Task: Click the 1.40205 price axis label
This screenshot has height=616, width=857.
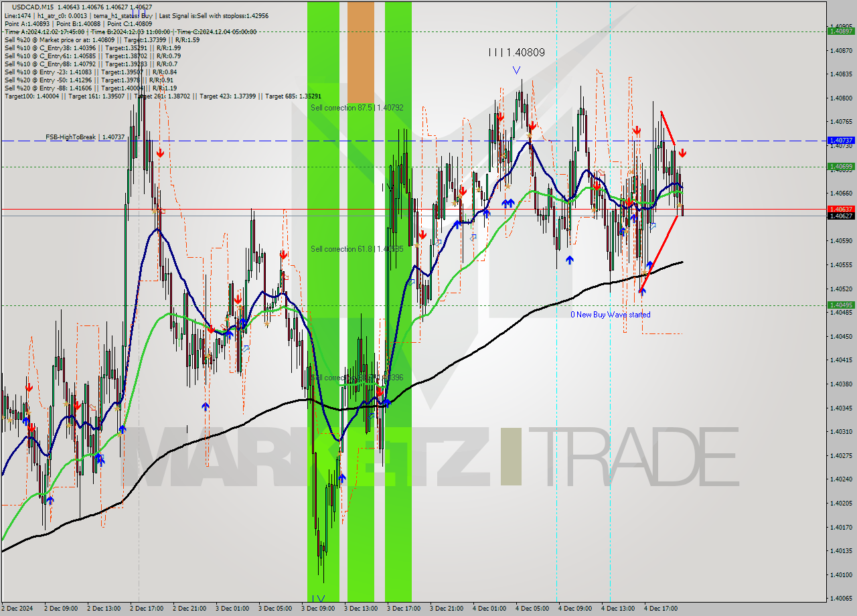Action: (841, 503)
